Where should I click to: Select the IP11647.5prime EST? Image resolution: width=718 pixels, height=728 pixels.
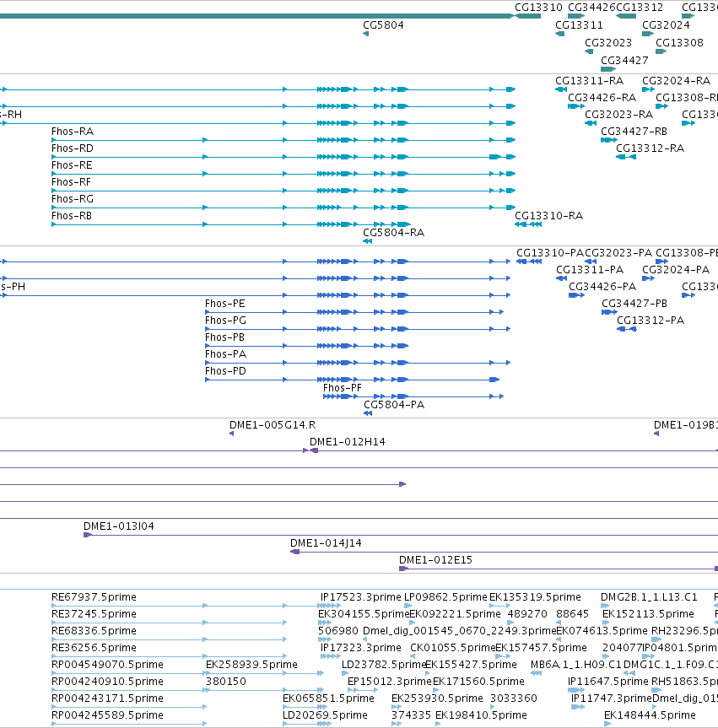[576, 690]
